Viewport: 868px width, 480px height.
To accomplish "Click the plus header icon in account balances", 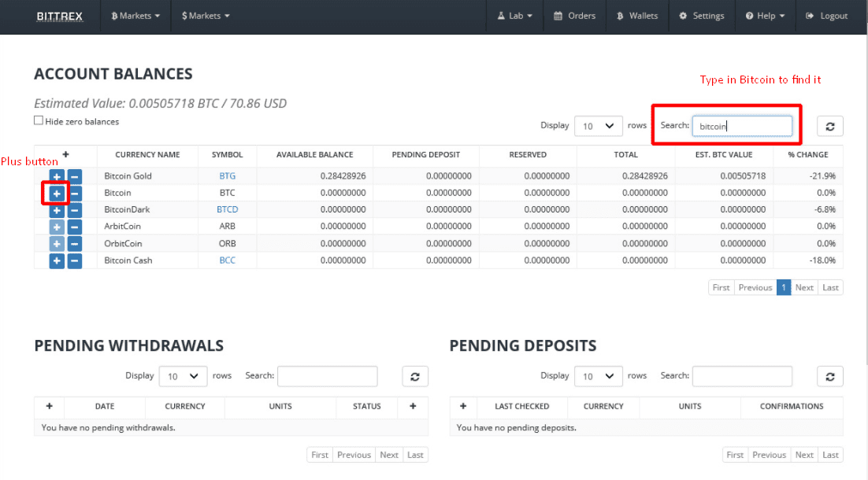I will [x=65, y=154].
